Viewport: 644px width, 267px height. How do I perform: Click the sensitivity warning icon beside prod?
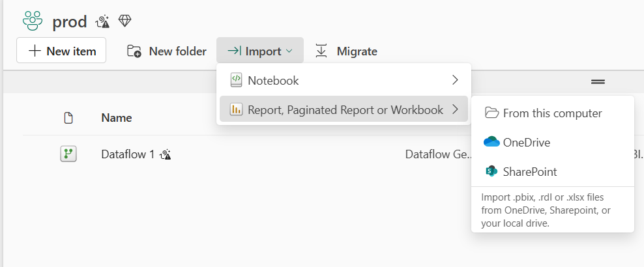point(102,21)
